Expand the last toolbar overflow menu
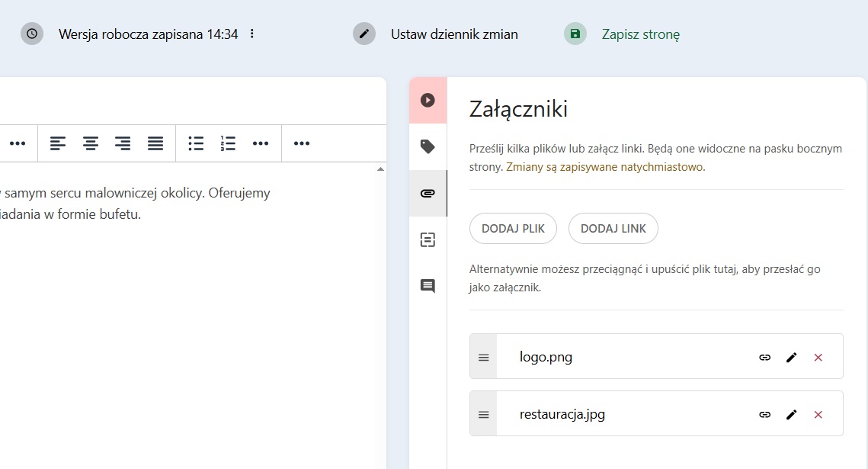The height and width of the screenshot is (469, 868). pos(302,143)
